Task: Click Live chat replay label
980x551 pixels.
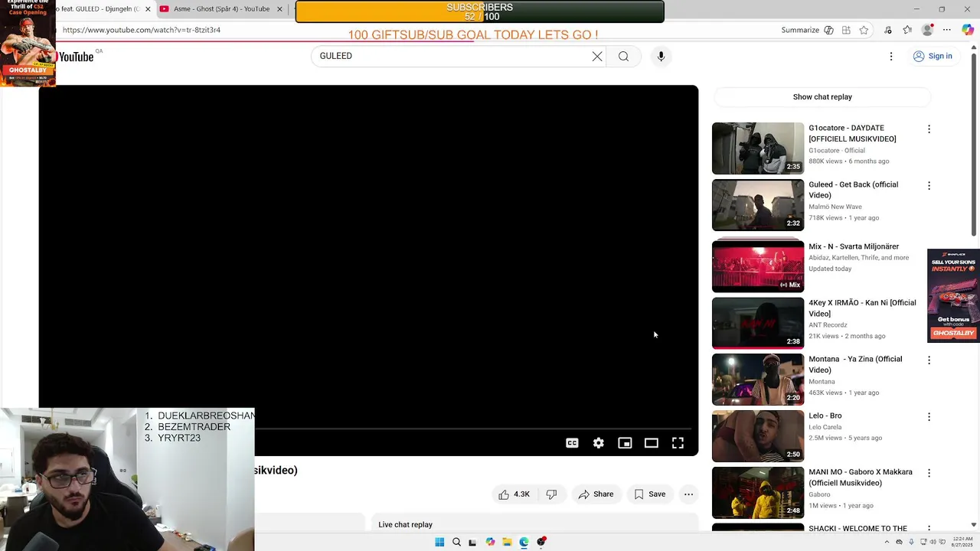Action: pyautogui.click(x=405, y=524)
